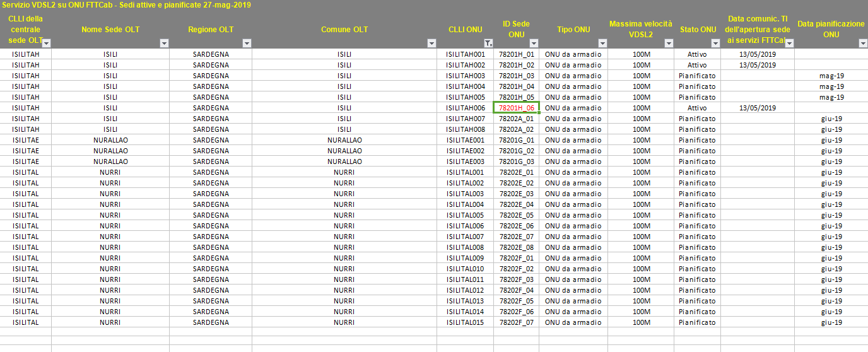Select cell ISILITAE002

click(466, 151)
